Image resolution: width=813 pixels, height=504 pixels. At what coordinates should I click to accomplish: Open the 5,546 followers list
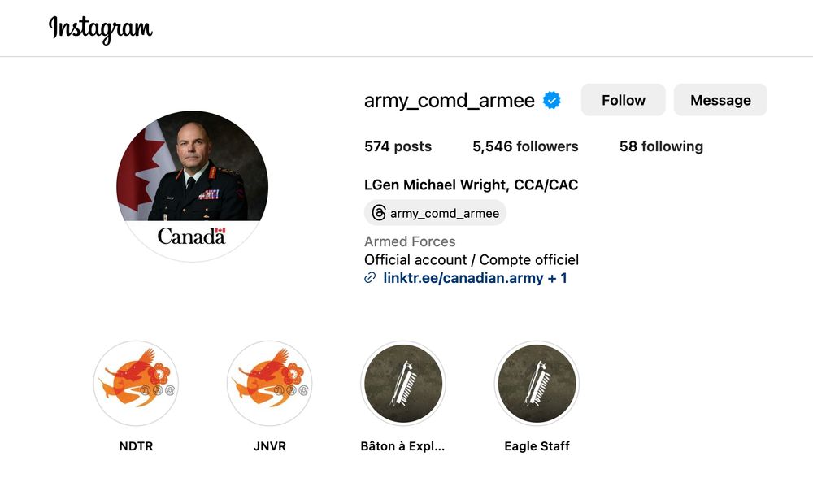tap(525, 146)
